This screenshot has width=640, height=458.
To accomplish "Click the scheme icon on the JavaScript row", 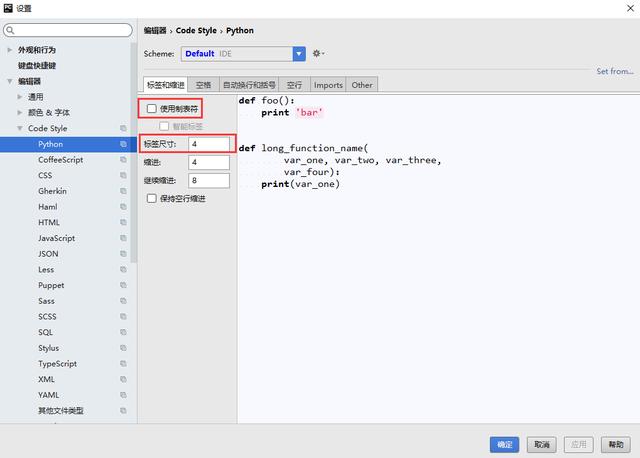I will (123, 238).
